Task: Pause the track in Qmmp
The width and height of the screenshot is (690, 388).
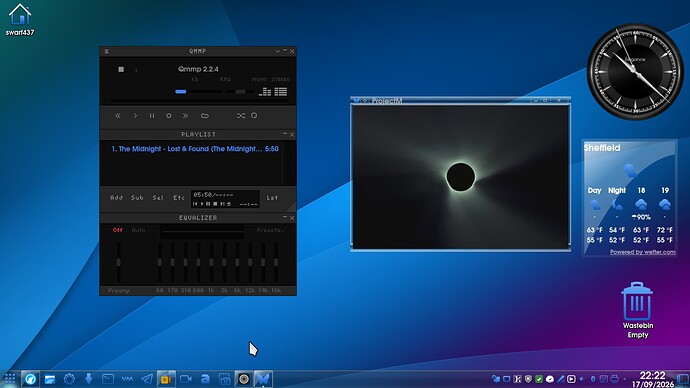Action: 152,116
